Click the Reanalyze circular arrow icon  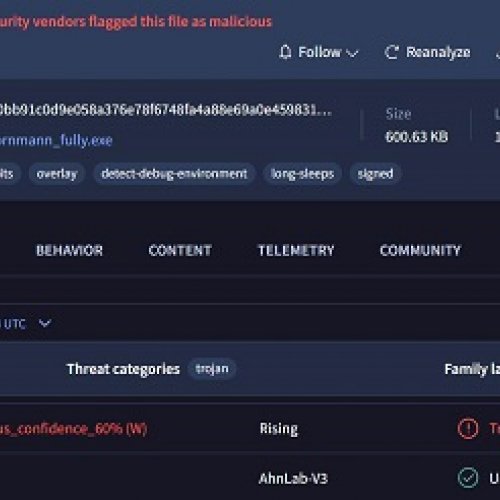click(x=392, y=52)
